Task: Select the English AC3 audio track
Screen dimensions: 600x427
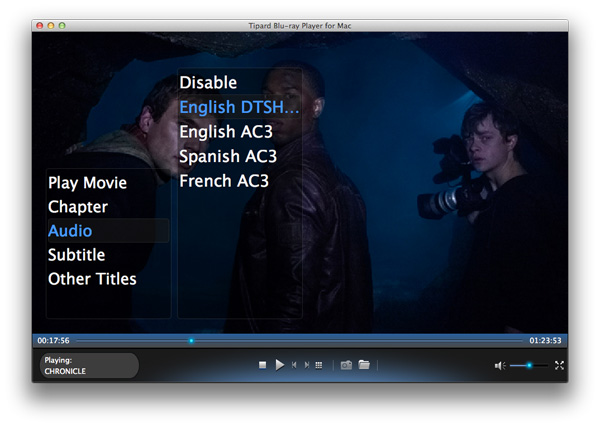Action: [226, 132]
